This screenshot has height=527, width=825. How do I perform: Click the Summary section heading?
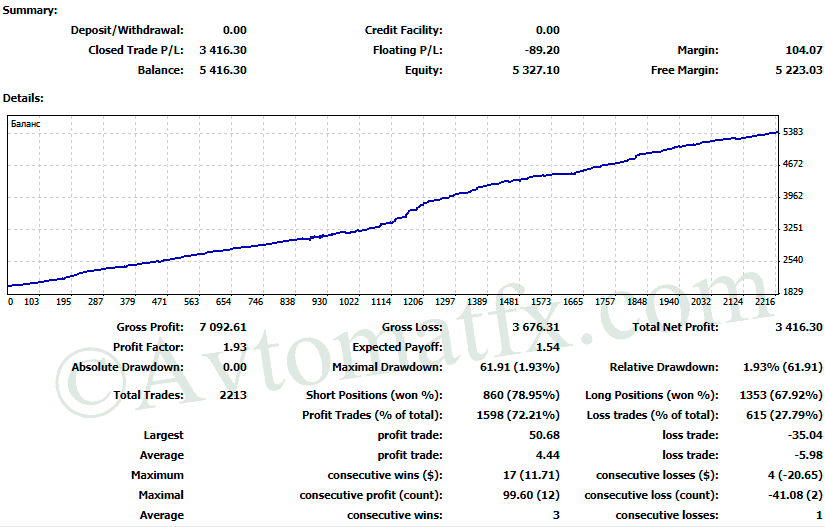[x=30, y=10]
